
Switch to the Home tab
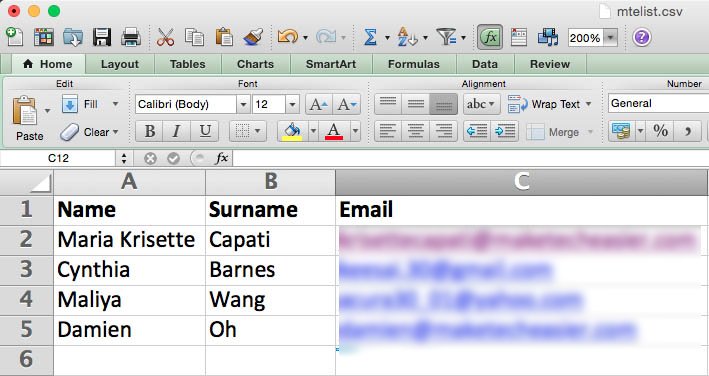[x=48, y=64]
